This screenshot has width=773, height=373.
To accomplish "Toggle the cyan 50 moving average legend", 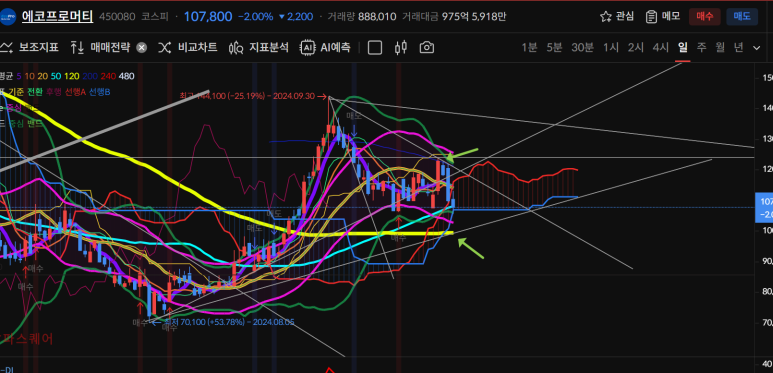I will (56, 76).
